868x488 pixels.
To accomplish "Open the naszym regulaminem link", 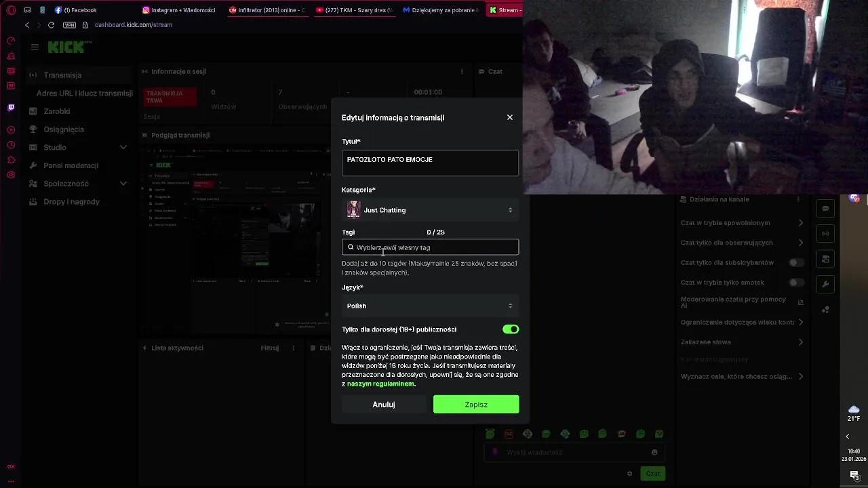I will coord(380,384).
